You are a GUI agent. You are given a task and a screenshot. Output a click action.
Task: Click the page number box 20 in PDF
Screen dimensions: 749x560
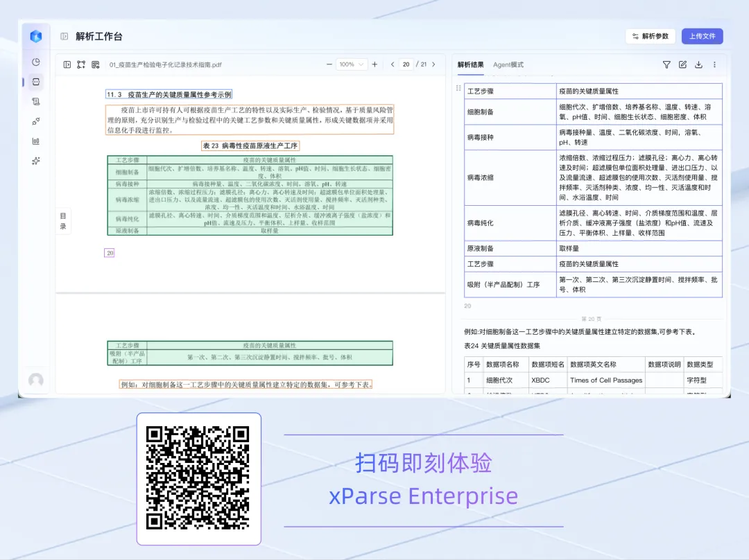pos(110,253)
